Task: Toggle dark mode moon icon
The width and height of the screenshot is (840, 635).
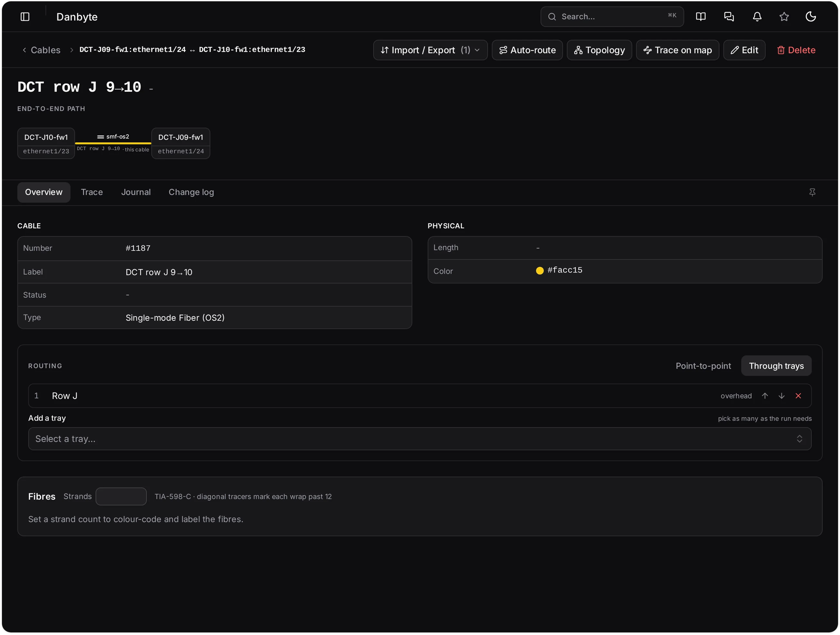Action: pyautogui.click(x=811, y=17)
